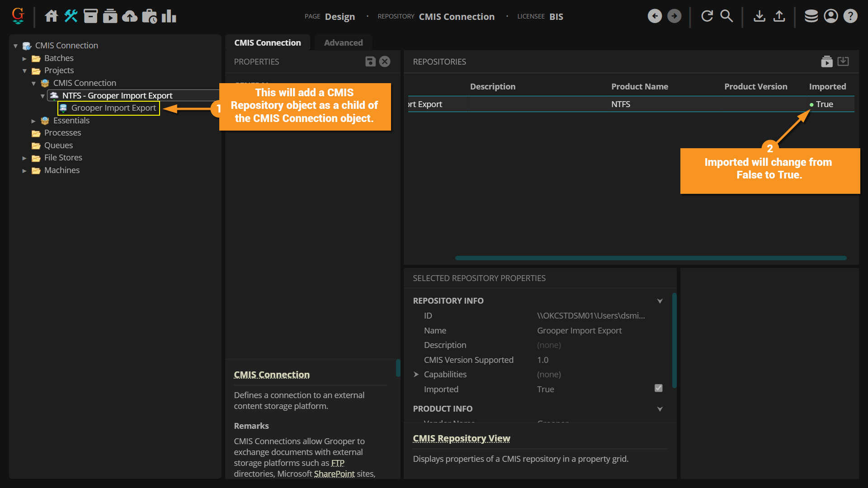
Task: Expand the Capabilities property row
Action: [x=416, y=375]
